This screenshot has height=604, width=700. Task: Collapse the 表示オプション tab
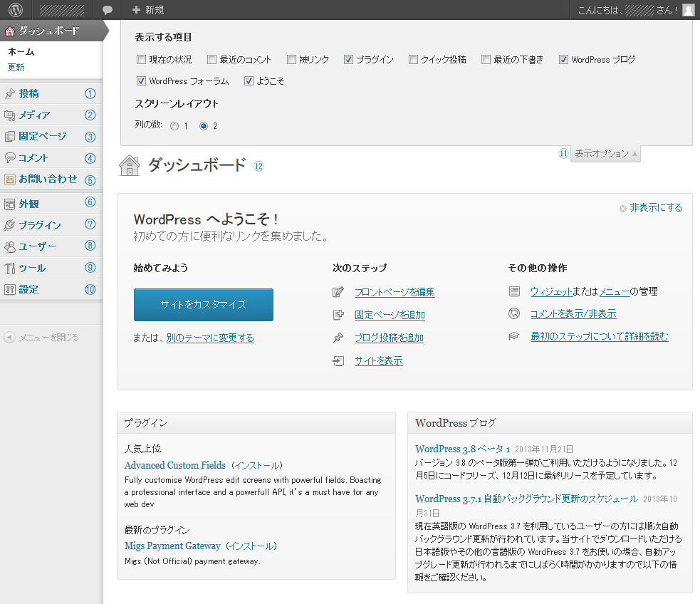pyautogui.click(x=605, y=154)
